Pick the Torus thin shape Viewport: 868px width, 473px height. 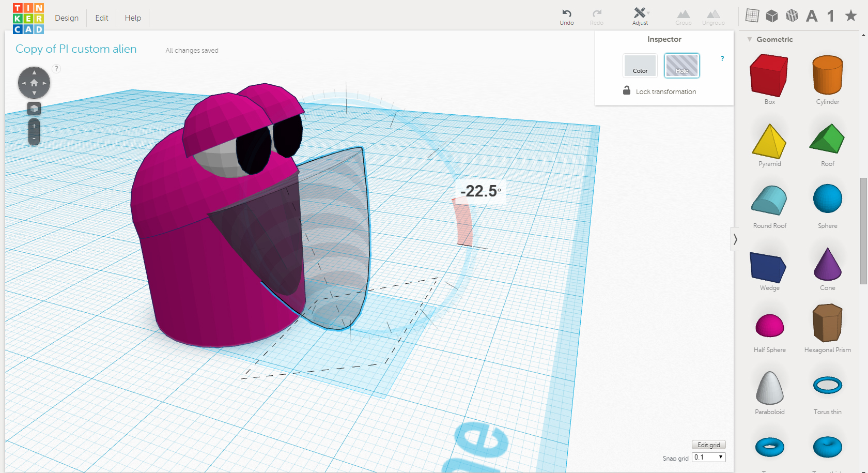click(828, 385)
